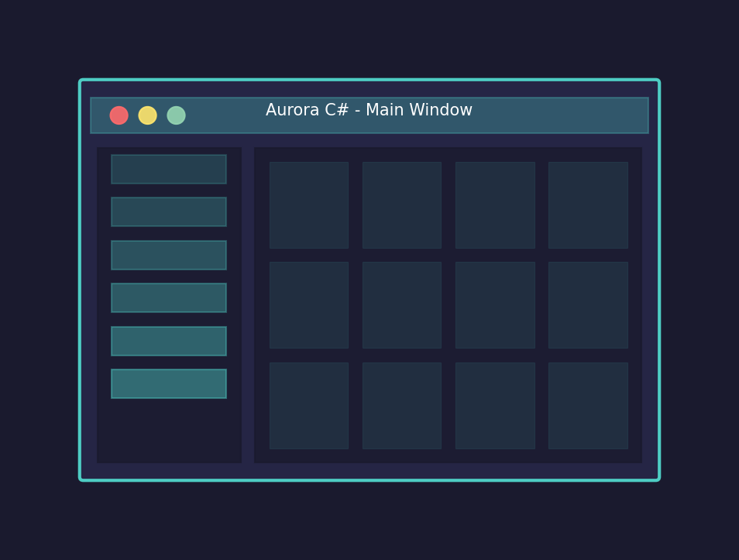
Task: Open the last tile in the bottom row
Action: click(x=587, y=405)
